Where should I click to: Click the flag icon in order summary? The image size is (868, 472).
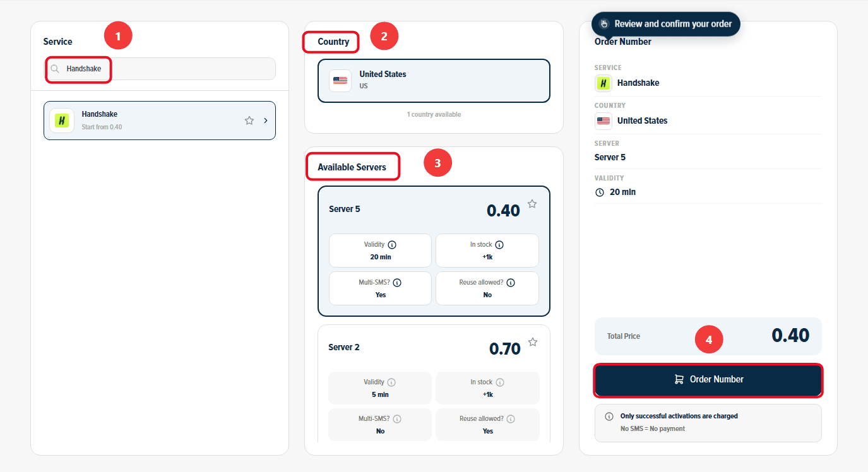click(603, 121)
